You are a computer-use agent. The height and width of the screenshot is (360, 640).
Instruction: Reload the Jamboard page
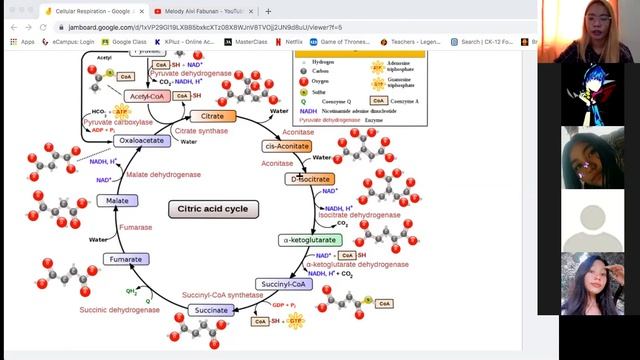(43, 27)
